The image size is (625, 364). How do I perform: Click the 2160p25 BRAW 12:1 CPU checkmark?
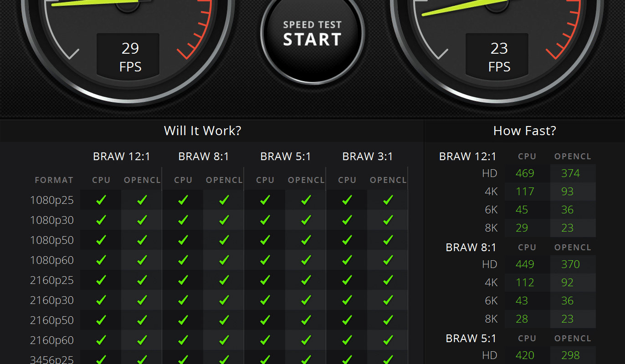pos(101,280)
